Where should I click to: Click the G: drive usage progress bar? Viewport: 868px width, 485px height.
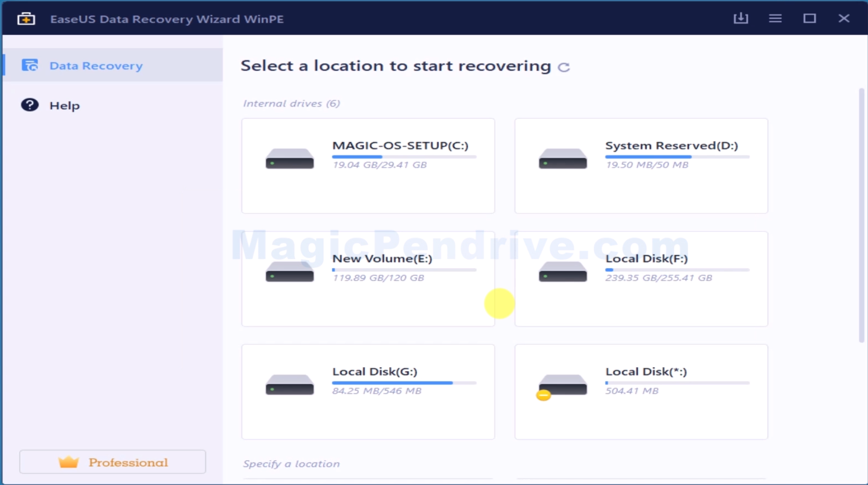pos(404,383)
